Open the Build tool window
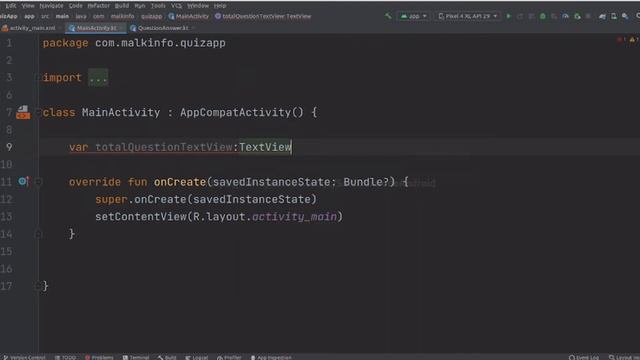The height and width of the screenshot is (360, 640). (x=167, y=357)
